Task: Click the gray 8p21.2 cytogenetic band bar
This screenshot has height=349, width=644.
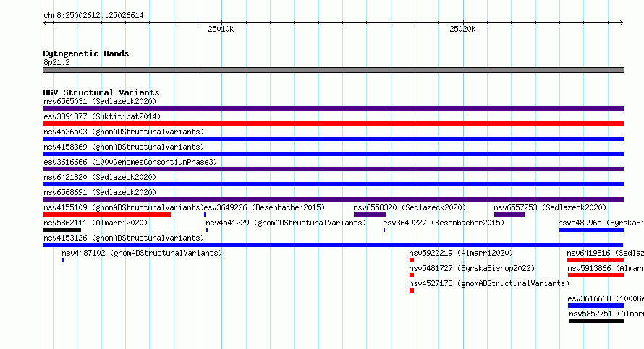Action: [333, 70]
